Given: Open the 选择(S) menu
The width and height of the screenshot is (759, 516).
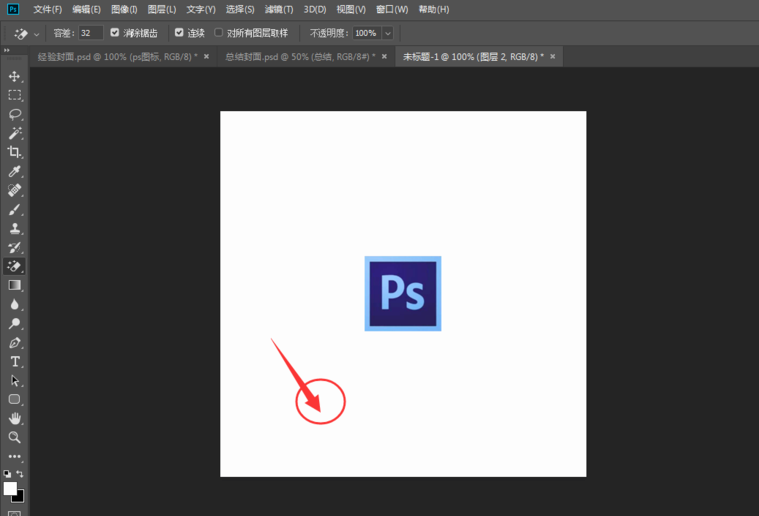Looking at the screenshot, I should tap(240, 9).
